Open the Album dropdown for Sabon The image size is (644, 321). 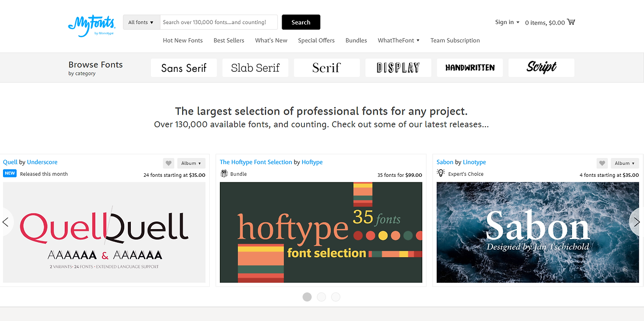point(625,163)
